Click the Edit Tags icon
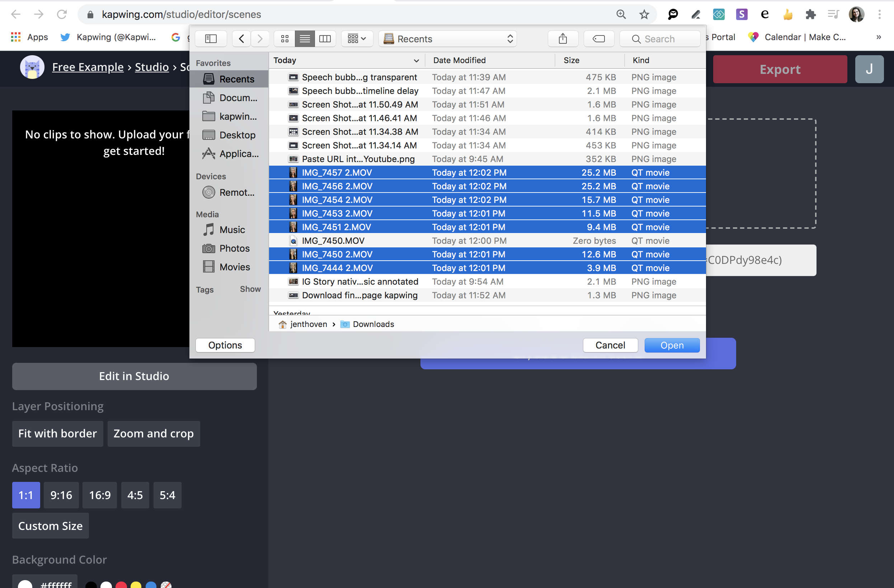The height and width of the screenshot is (588, 894). [x=598, y=39]
